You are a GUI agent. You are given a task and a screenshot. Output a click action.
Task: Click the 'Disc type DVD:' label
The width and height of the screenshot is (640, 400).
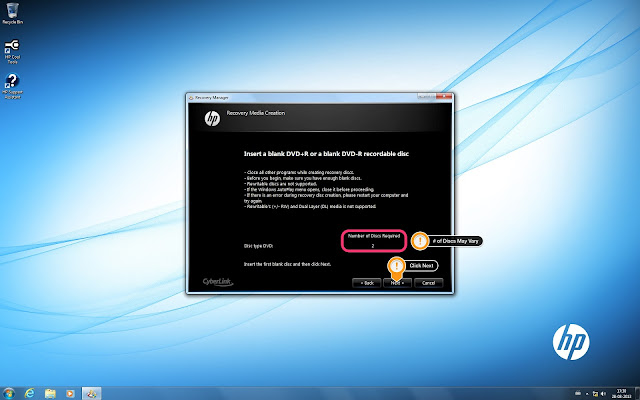pos(258,246)
